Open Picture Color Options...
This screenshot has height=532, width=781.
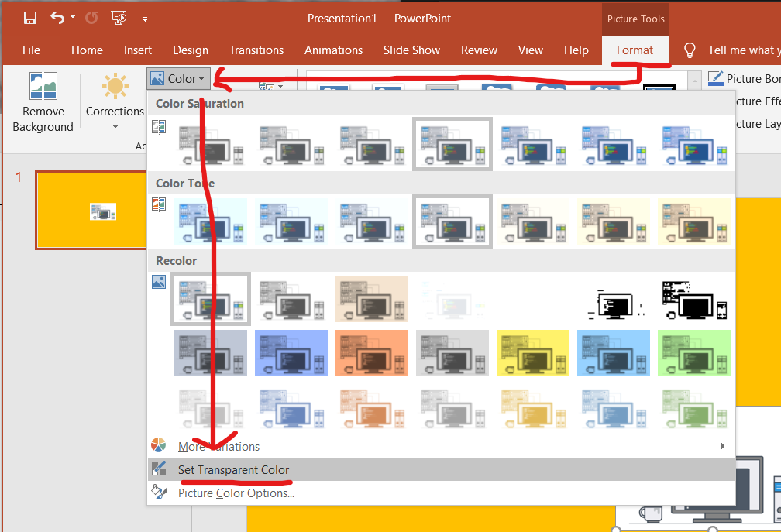(442, 493)
